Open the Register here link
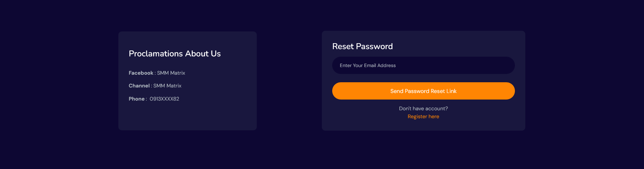This screenshot has height=169, width=644. click(423, 116)
